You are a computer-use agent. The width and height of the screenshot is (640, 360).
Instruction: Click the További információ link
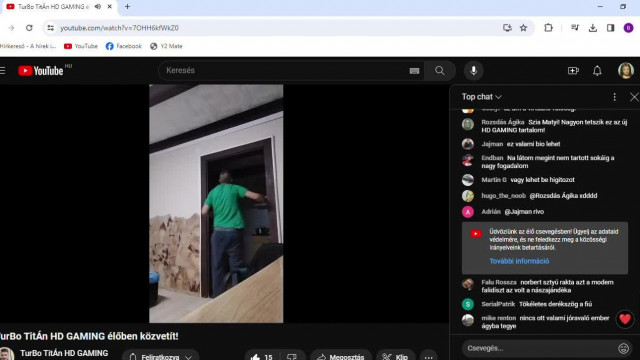519,261
